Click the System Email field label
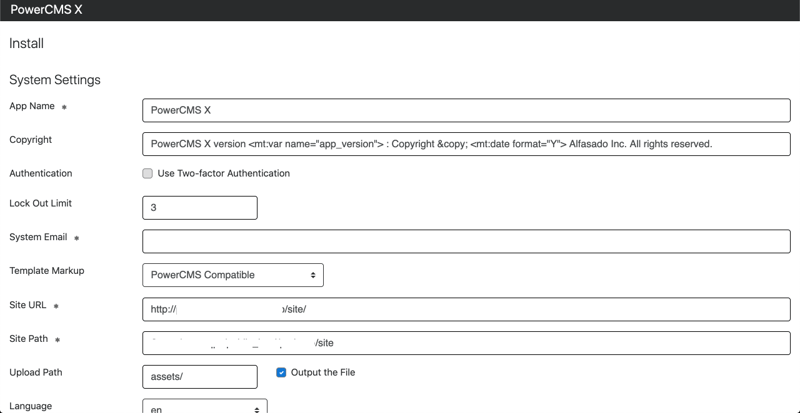800x413 pixels. pyautogui.click(x=38, y=237)
